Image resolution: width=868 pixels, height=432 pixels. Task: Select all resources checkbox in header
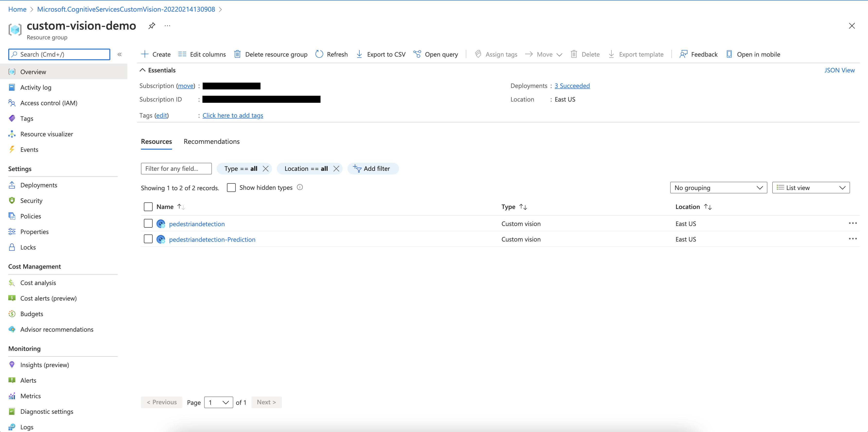(148, 207)
